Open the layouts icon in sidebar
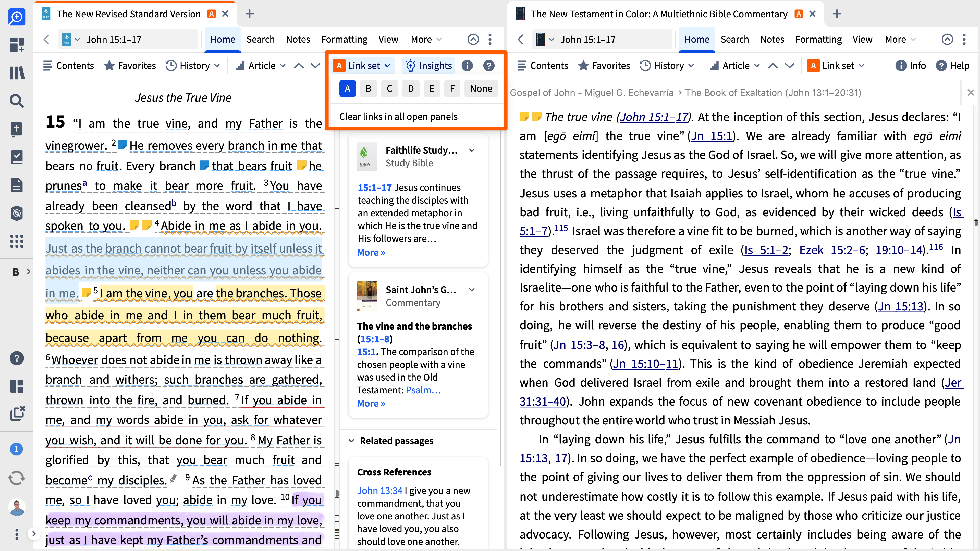 click(17, 386)
